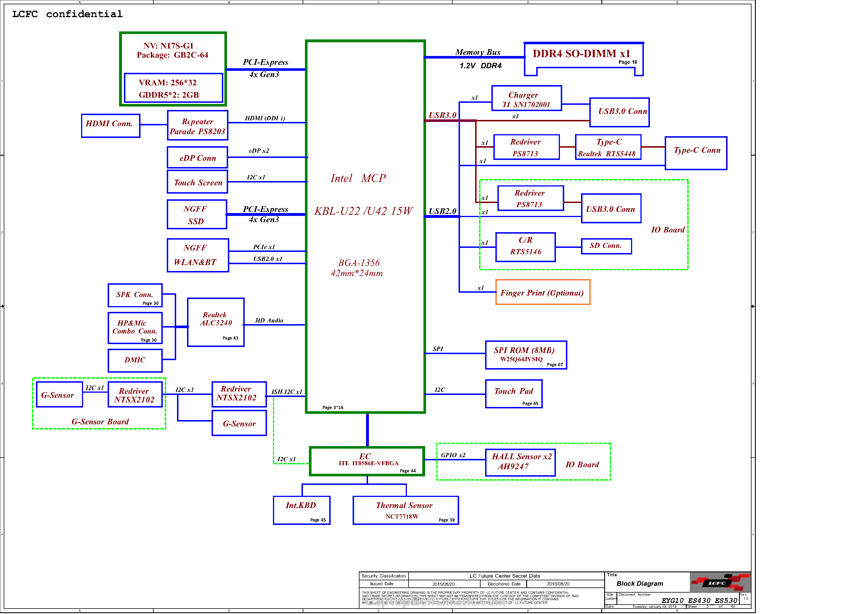Click the "PCIe x1" label
This screenshot has height=614, width=868.
tap(264, 247)
